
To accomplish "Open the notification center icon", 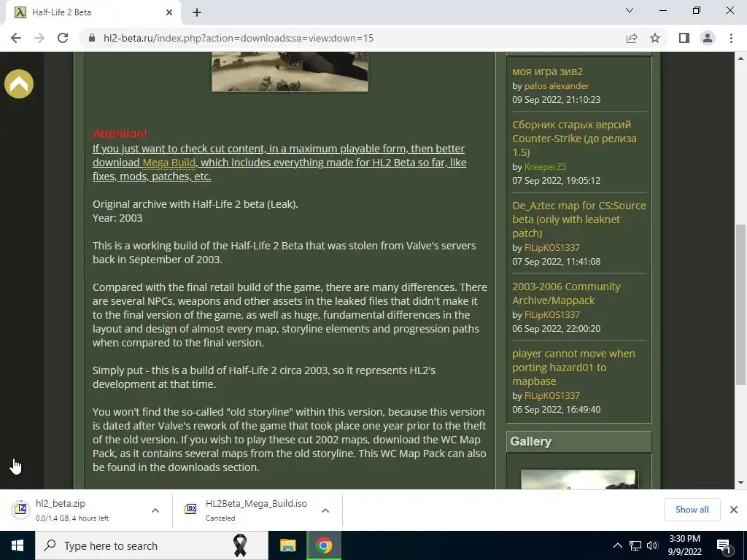I will point(724,545).
